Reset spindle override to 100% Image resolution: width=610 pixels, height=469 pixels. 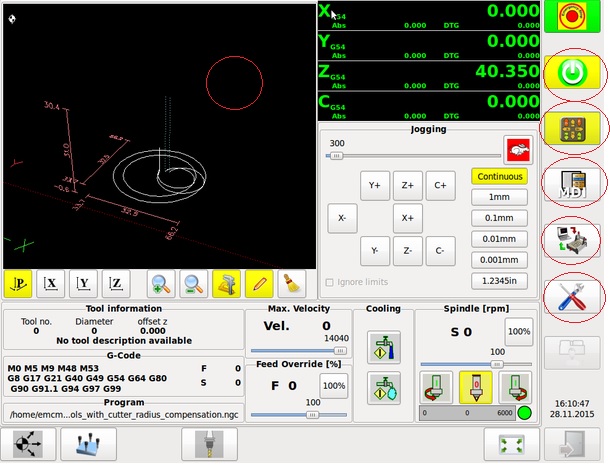(x=519, y=332)
